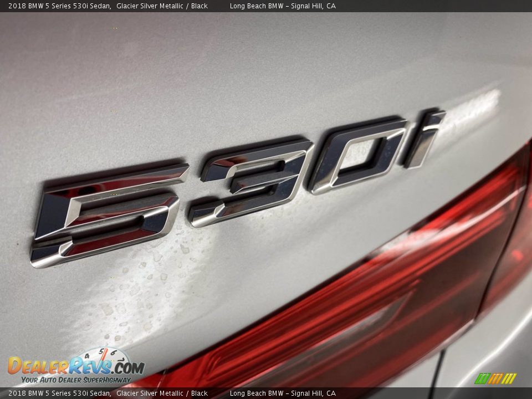This screenshot has height=399, width=532.
Task: Select top caption "Glacier Silver Metallic / Black"
Action: pos(162,6)
